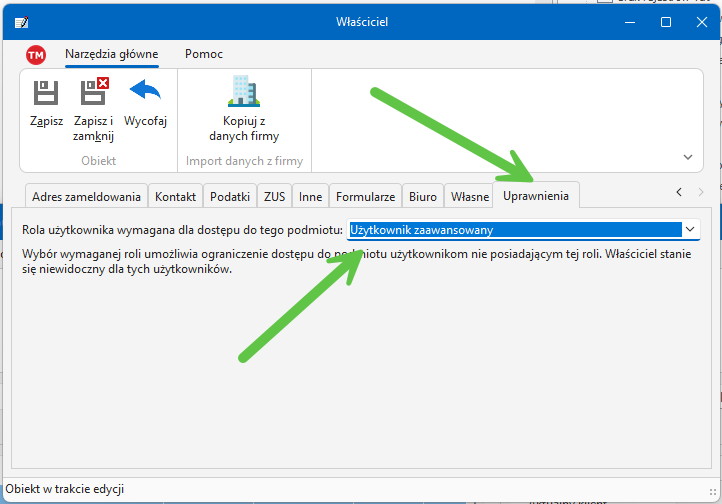Screen dimensions: 722x504
Task: Switch to the Podatki tab
Action: (x=230, y=197)
